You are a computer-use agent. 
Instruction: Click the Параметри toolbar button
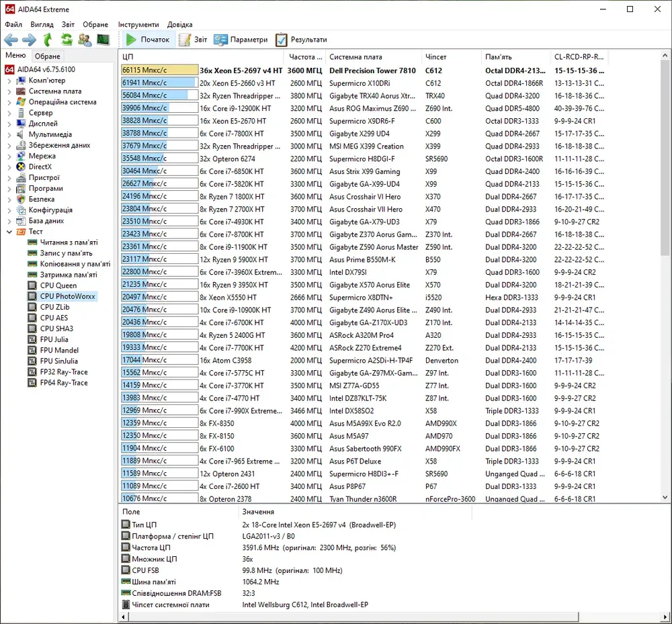(241, 40)
